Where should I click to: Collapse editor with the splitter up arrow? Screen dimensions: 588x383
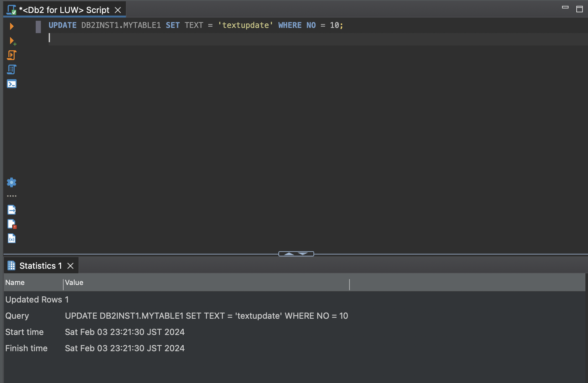click(x=289, y=254)
